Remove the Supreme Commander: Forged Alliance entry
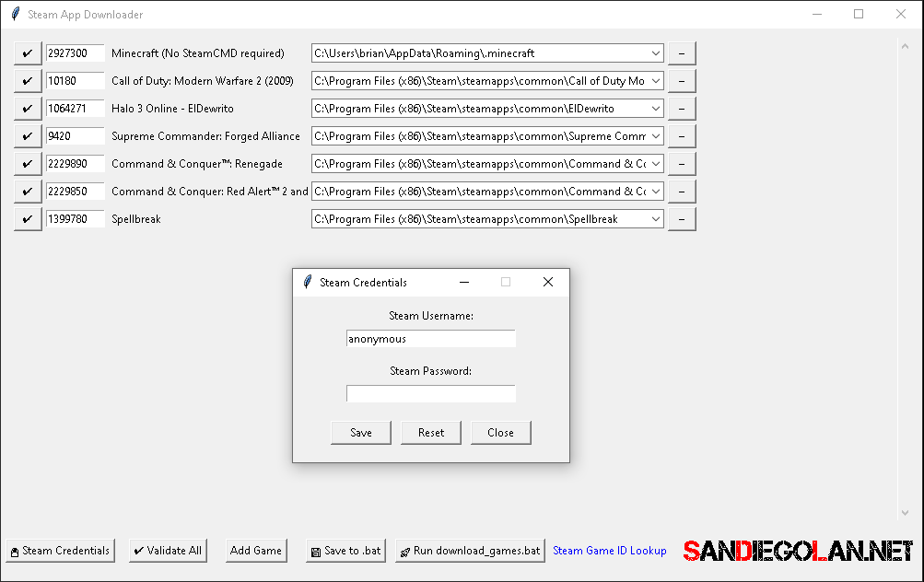 click(x=681, y=136)
